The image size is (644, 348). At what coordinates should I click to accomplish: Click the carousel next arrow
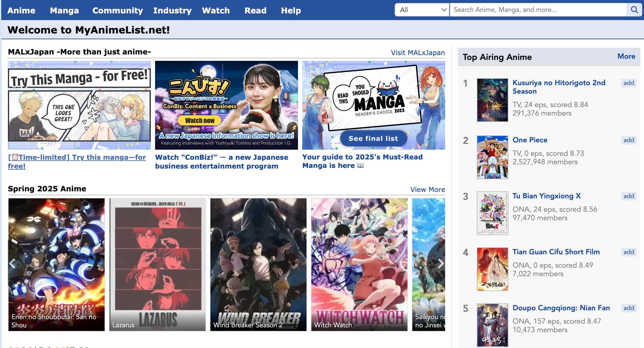(x=440, y=263)
